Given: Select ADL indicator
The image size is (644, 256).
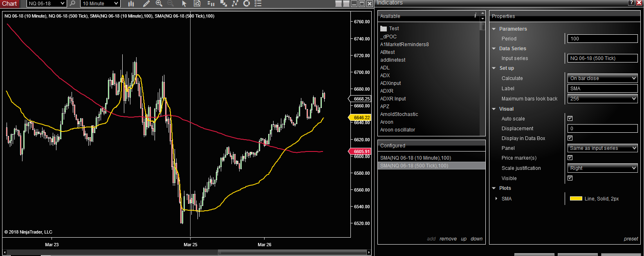Looking at the screenshot, I should coord(385,67).
